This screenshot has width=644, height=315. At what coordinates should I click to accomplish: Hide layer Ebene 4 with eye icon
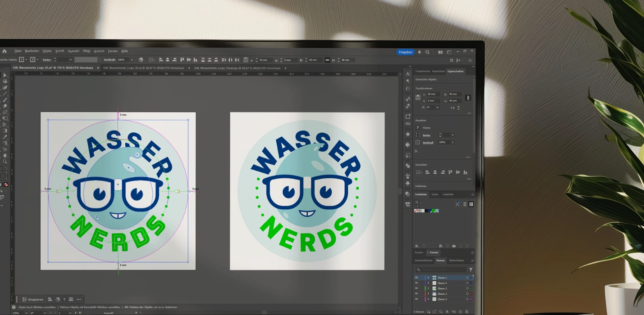416,283
